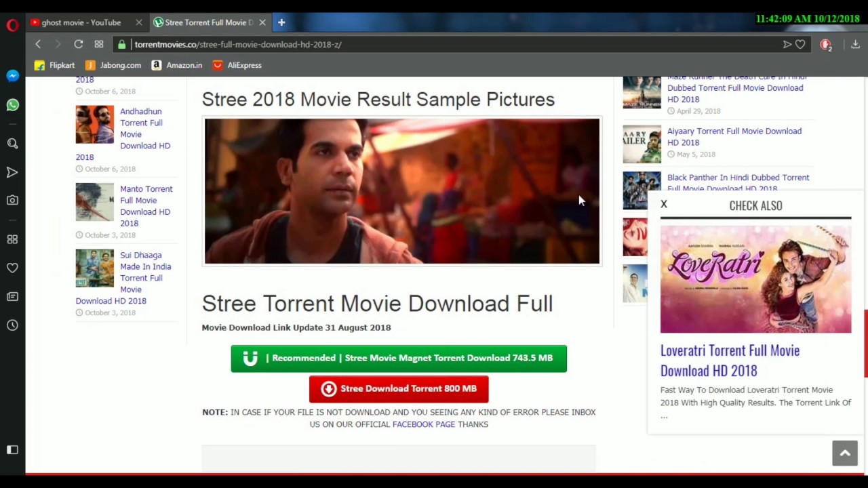868x488 pixels.
Task: Open Amazon.in bookmark
Action: click(x=177, y=65)
